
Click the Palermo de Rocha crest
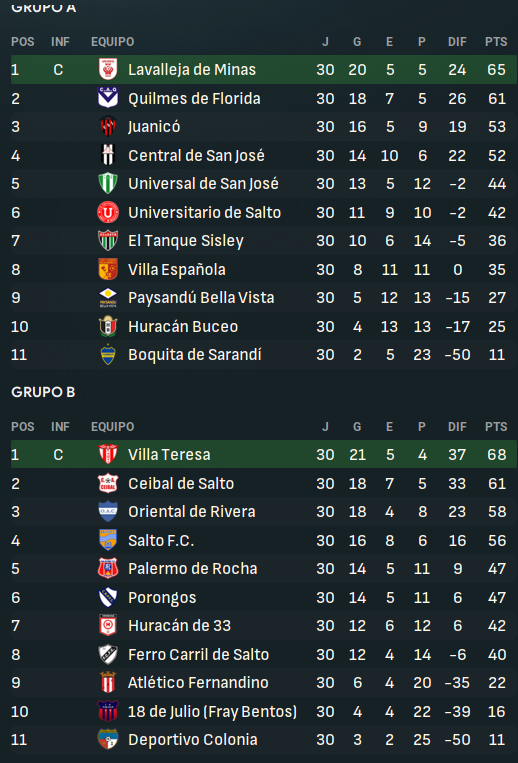[x=108, y=568]
